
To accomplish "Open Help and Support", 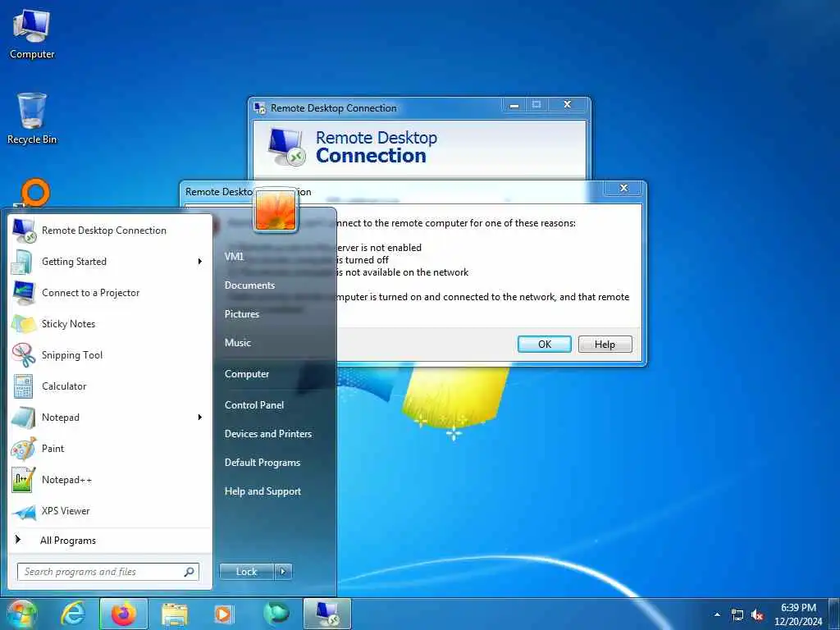I will [x=262, y=491].
